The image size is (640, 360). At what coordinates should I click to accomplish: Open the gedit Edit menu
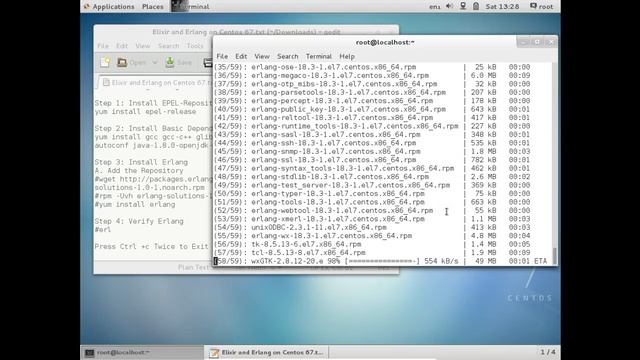[122, 46]
